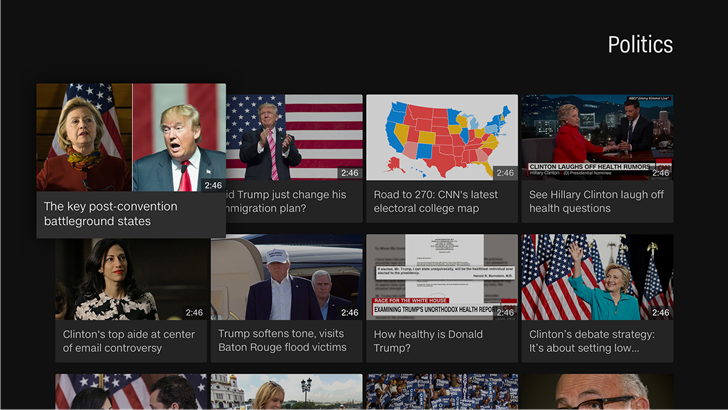Image resolution: width=728 pixels, height=410 pixels.
Task: Open Clinton's debate strategy video thumbnail
Action: 597,277
